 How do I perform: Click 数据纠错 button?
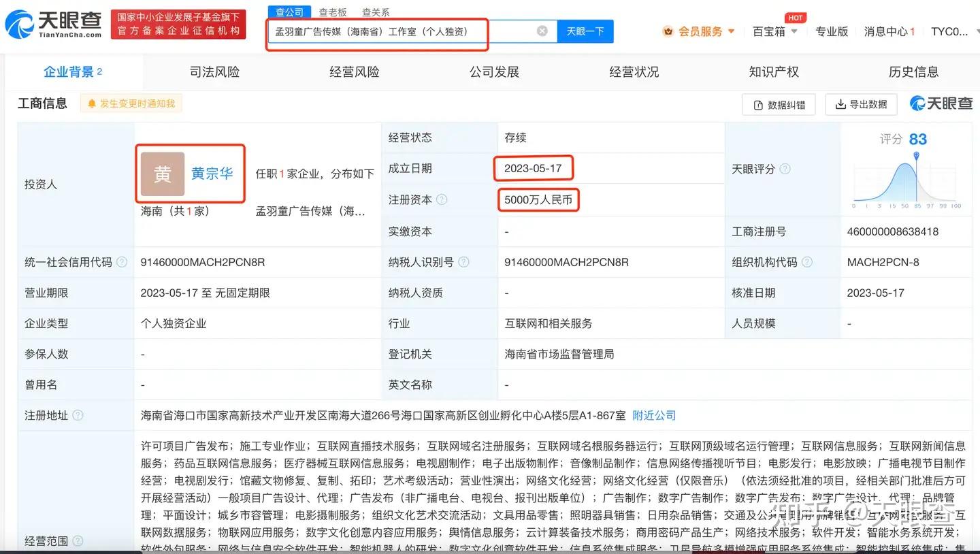pos(779,105)
